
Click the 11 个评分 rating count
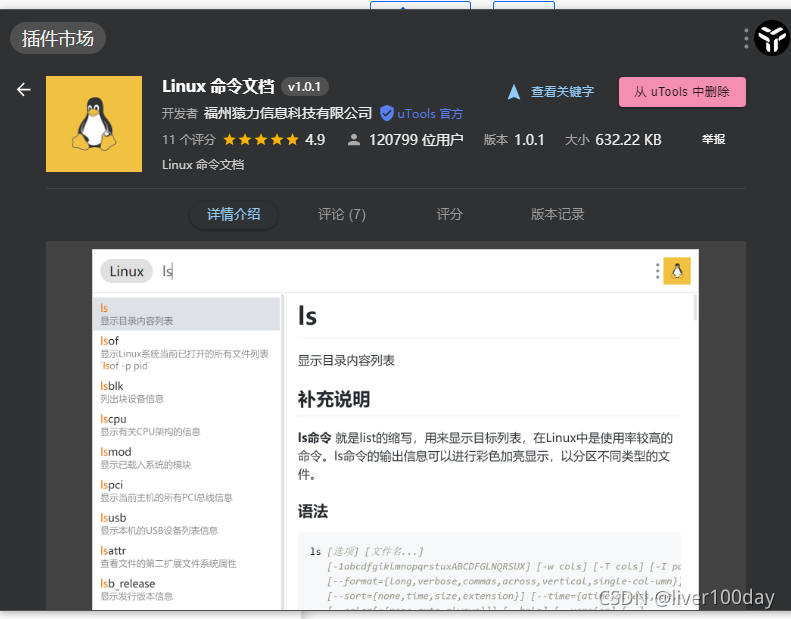pyautogui.click(x=189, y=140)
